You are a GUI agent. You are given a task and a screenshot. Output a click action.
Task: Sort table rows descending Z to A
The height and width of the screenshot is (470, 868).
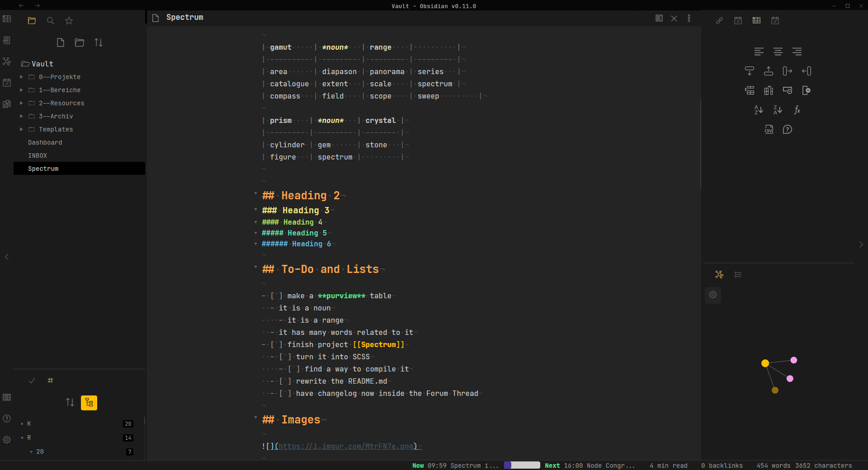(778, 110)
